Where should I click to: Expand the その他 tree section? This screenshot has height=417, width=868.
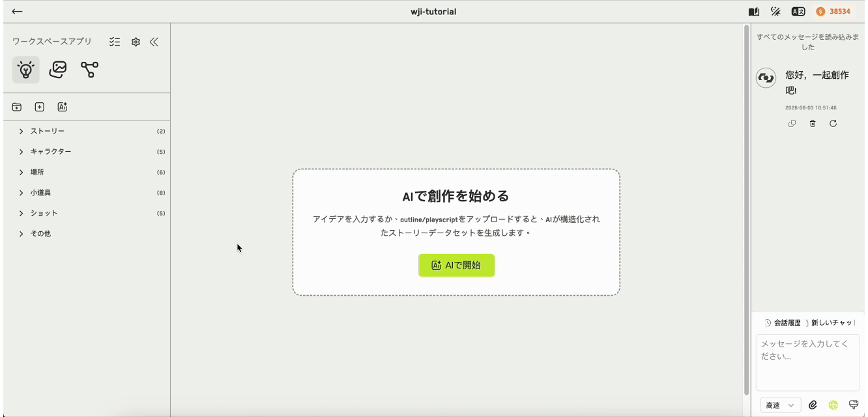[22, 234]
